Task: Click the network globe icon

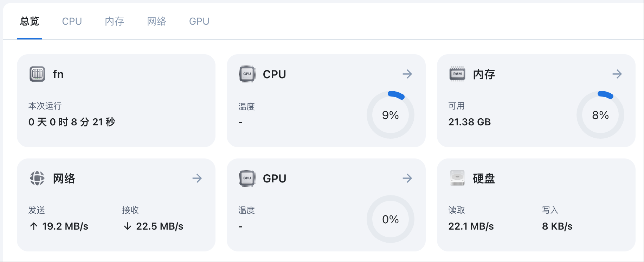Action: pos(37,178)
